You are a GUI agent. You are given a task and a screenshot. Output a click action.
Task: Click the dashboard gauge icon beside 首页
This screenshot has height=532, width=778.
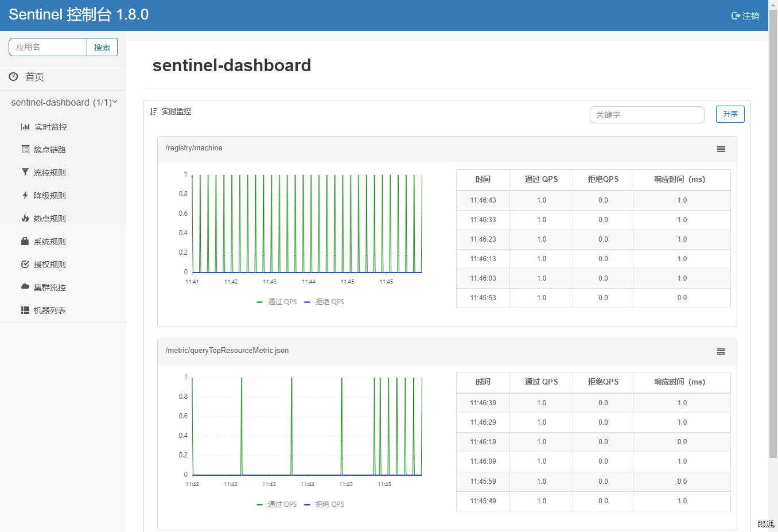[x=13, y=76]
